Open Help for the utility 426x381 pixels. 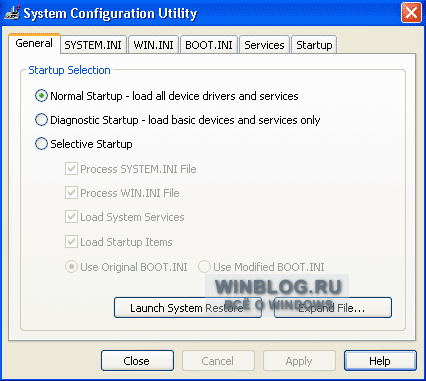tap(380, 361)
